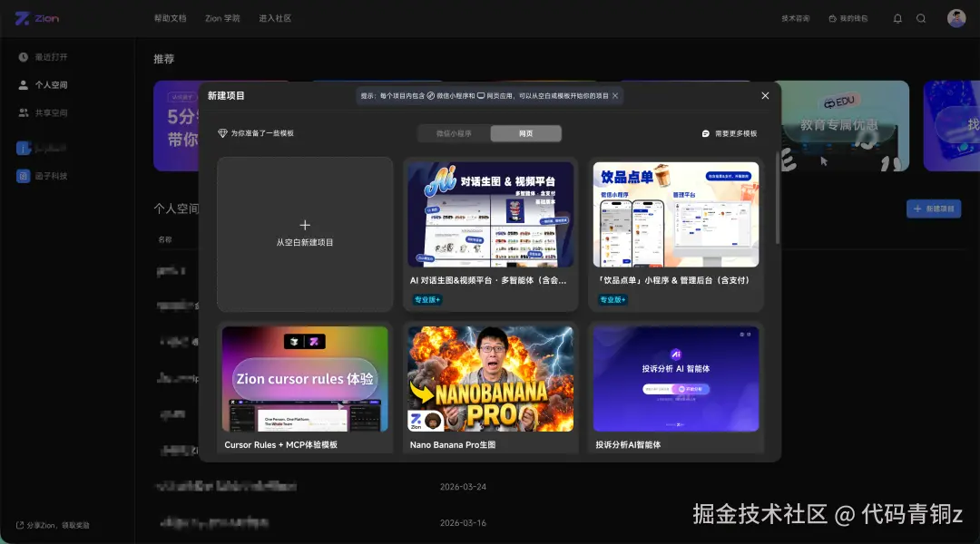Click the share icon beside 分享Zion，领取奖励
The image size is (980, 544).
point(20,525)
